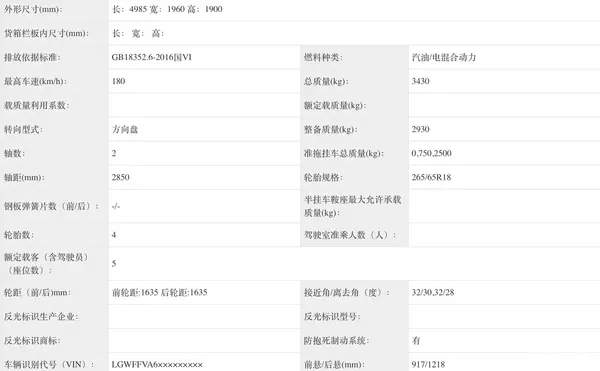Screen dimensions: 600x371
Task: Select the trailer mass value 0,750,2500
Action: point(431,153)
